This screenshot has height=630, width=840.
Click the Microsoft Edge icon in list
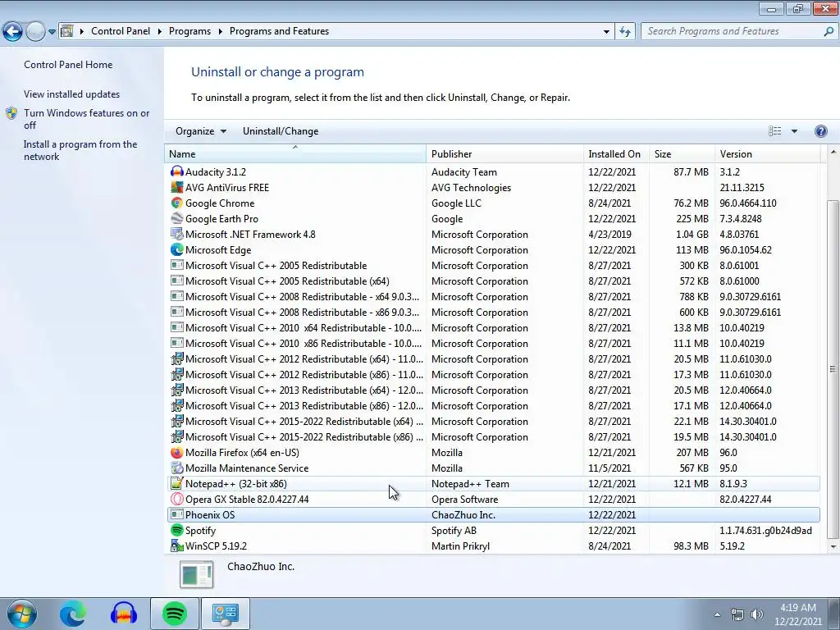point(177,249)
